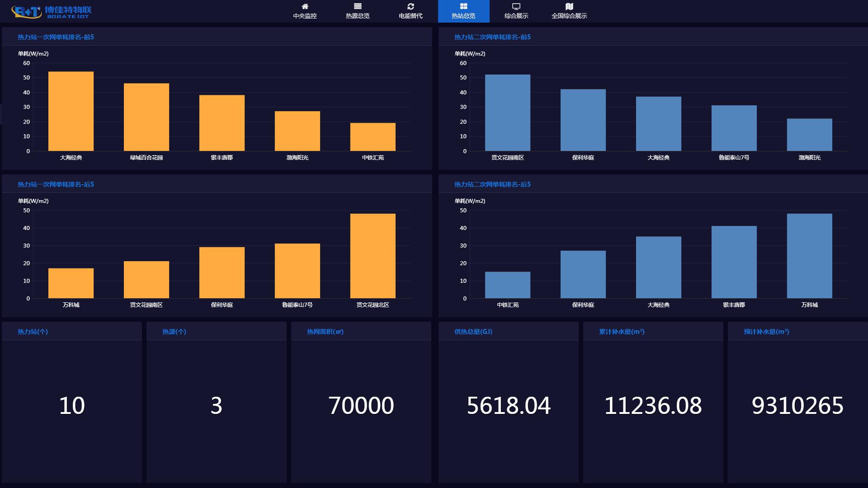This screenshot has width=868, height=488.
Task: Click the 中铁汇苑 label in primary top-5 chart
Action: [x=373, y=158]
